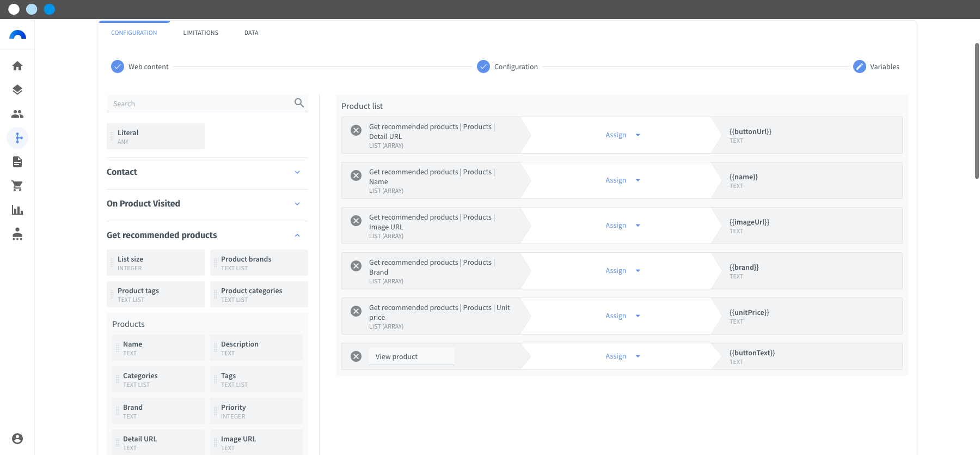Screen dimensions: 980x455
Task: Select the List size INTEGER item
Action: click(156, 263)
